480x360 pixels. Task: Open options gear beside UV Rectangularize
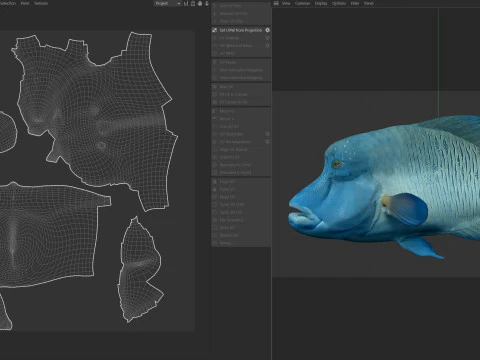267,142
